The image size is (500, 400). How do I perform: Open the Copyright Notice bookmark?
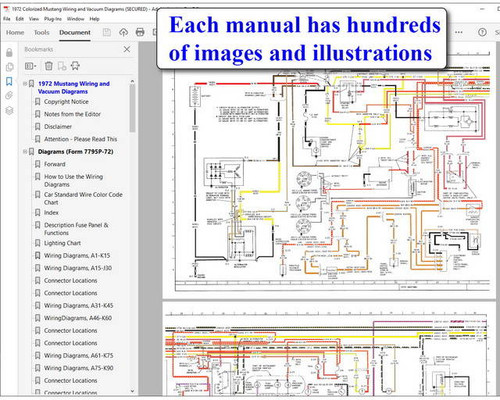click(66, 102)
